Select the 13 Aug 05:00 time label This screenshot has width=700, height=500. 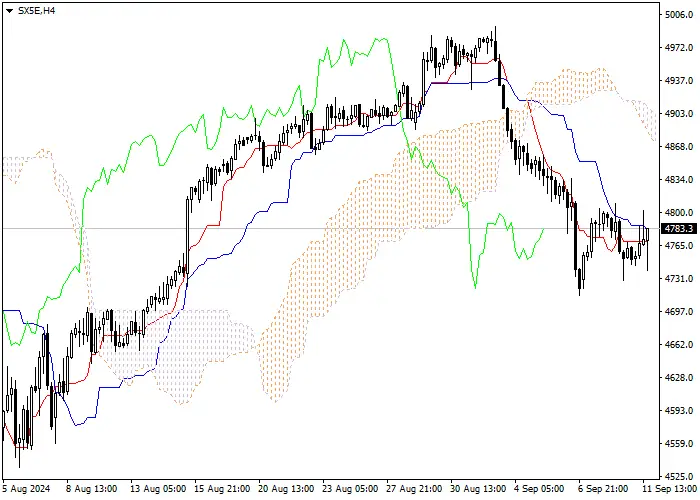[158, 489]
